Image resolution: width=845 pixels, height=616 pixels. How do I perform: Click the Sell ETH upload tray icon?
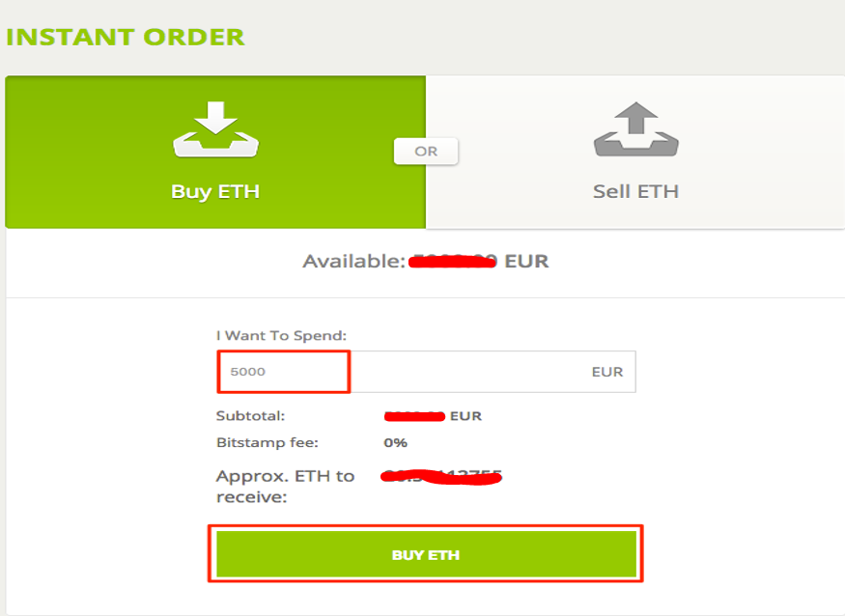click(x=635, y=129)
